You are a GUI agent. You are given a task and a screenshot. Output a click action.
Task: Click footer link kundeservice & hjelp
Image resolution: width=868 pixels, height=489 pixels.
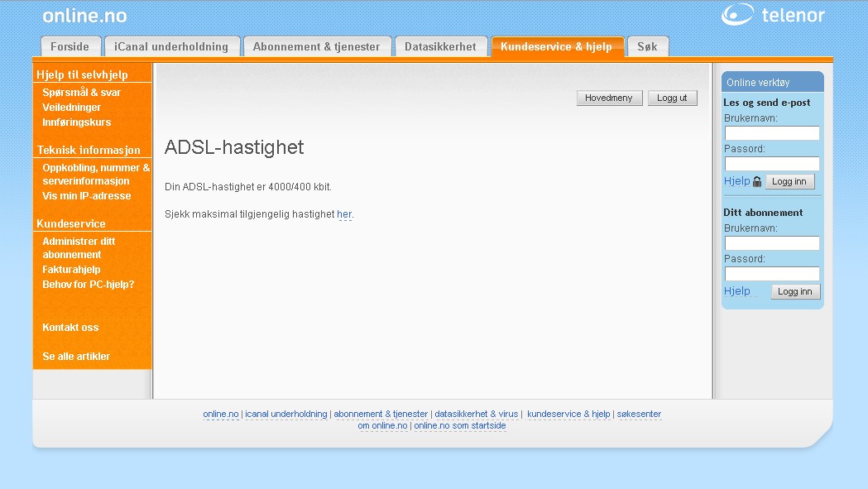568,415
